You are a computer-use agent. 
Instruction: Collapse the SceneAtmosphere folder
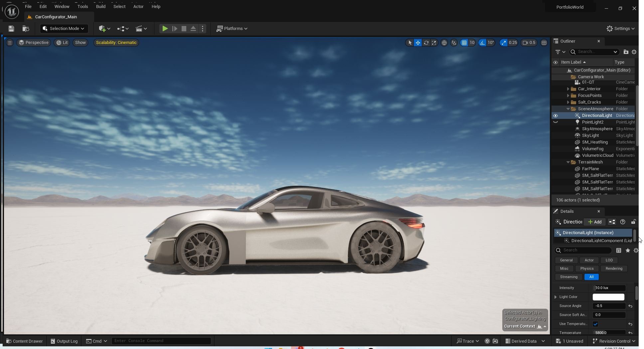568,109
